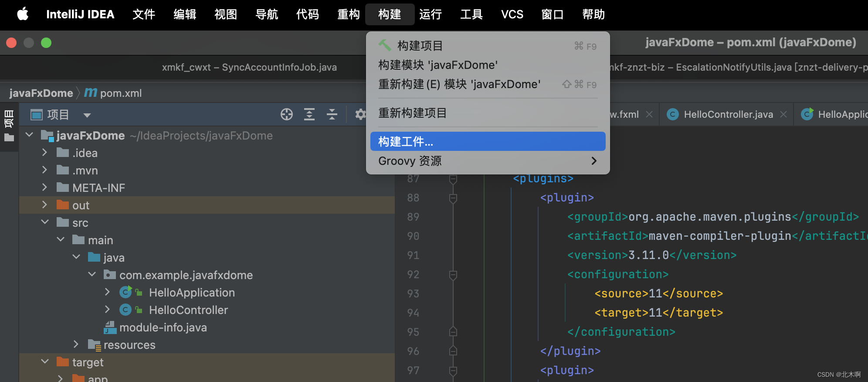
Task: Open the 编辑 menu
Action: pos(185,14)
